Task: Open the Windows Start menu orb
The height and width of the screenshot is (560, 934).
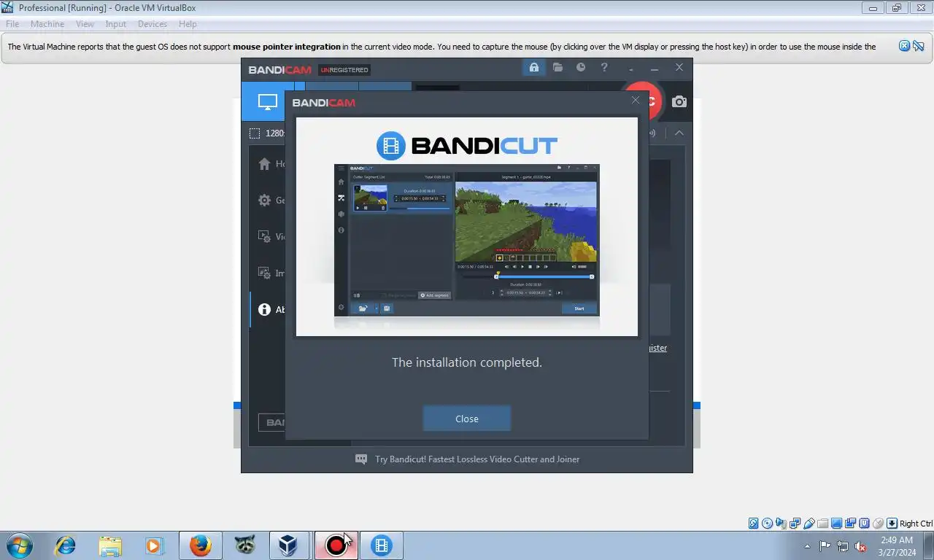Action: [19, 545]
